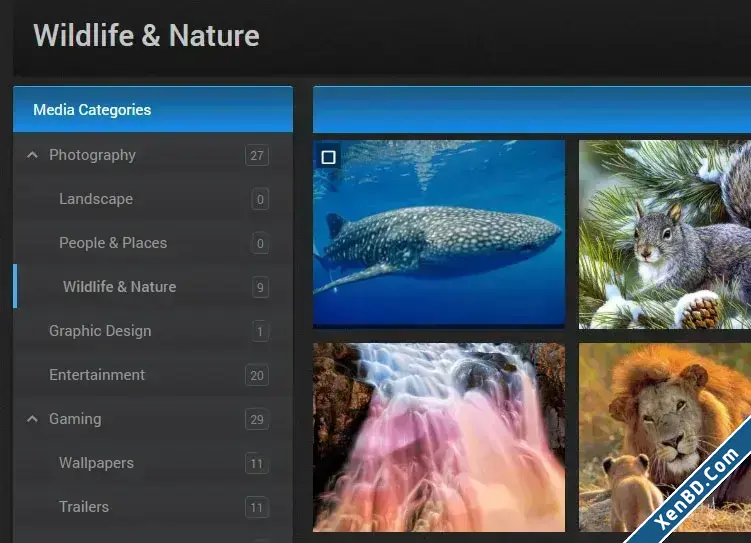Image resolution: width=751 pixels, height=543 pixels.
Task: Open the pink waterfall photo thumbnail
Action: pyautogui.click(x=439, y=437)
